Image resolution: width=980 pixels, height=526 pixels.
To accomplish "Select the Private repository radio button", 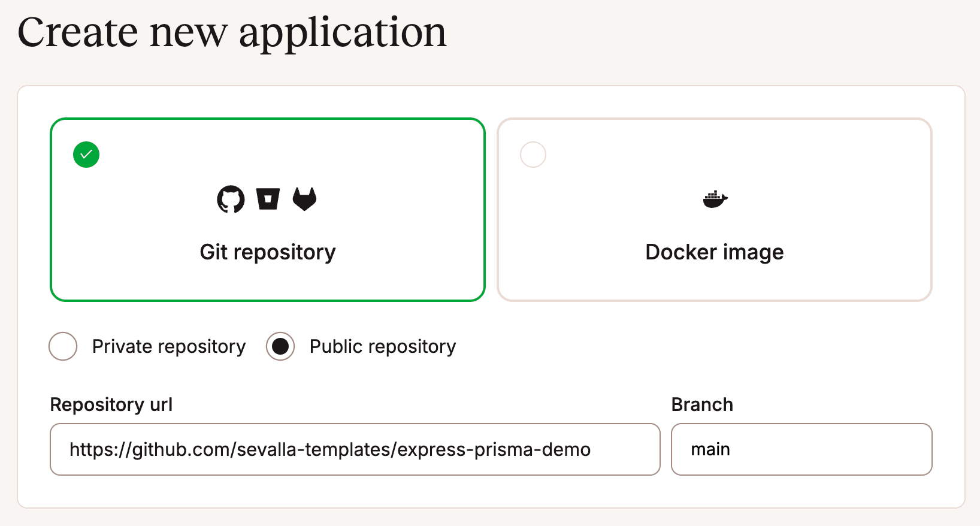I will 62,346.
